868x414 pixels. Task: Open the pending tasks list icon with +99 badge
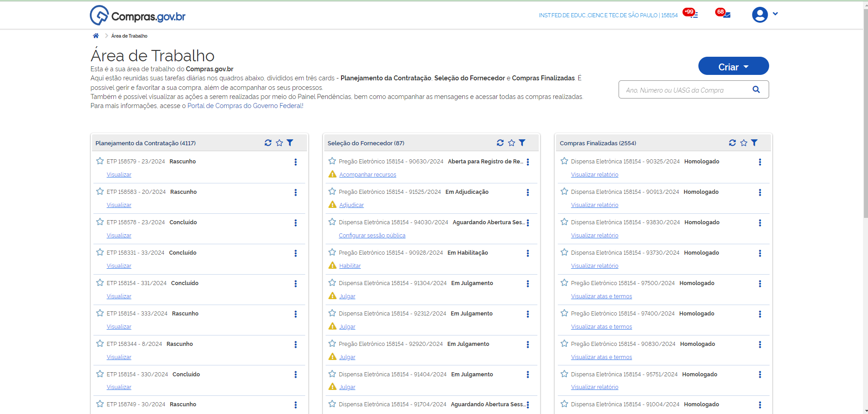(691, 14)
